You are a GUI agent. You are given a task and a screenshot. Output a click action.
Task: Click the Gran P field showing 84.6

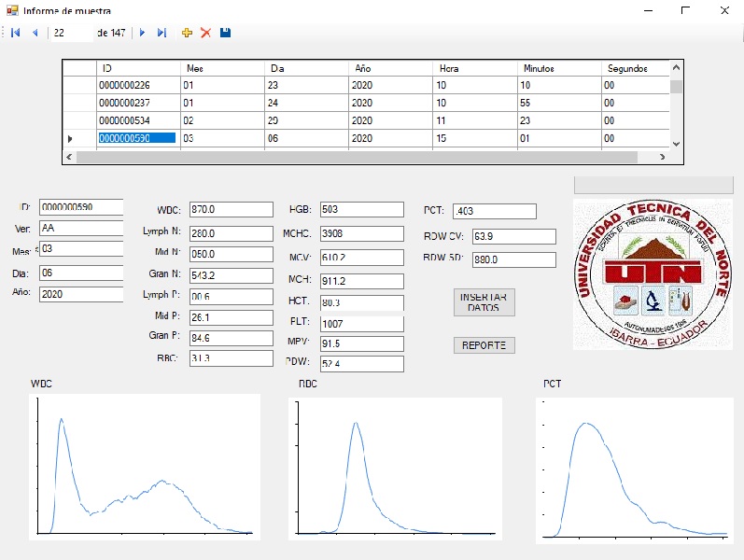pyautogui.click(x=232, y=338)
